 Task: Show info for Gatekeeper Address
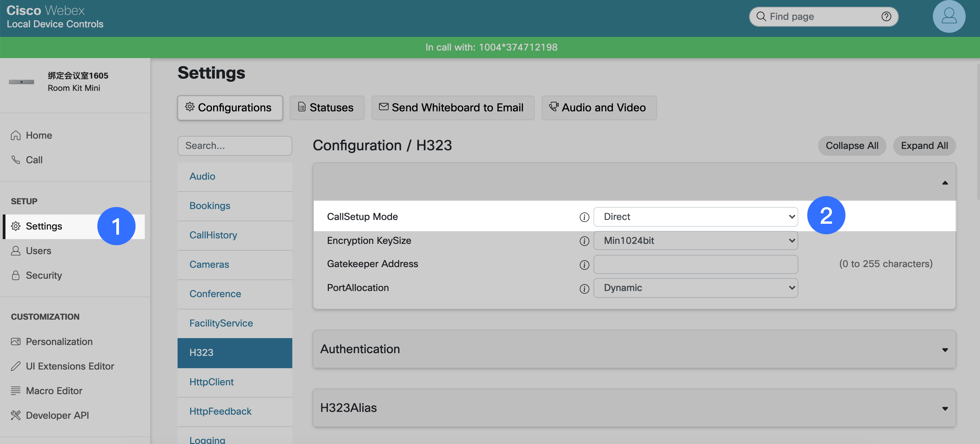coord(584,265)
